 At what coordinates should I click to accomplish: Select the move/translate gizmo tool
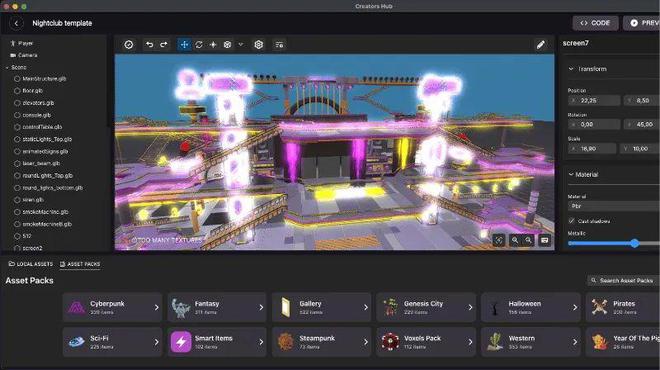tap(184, 45)
